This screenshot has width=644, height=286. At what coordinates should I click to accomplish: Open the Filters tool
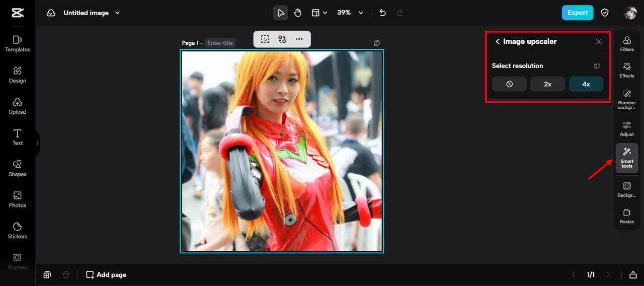point(627,44)
